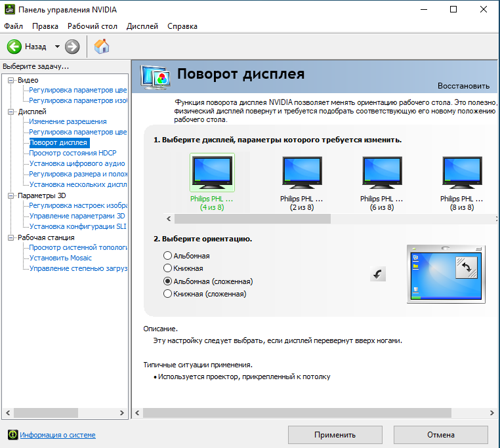Click the NVIDIA icon in title bar
Viewport: 500px width, 448px height.
10,10
